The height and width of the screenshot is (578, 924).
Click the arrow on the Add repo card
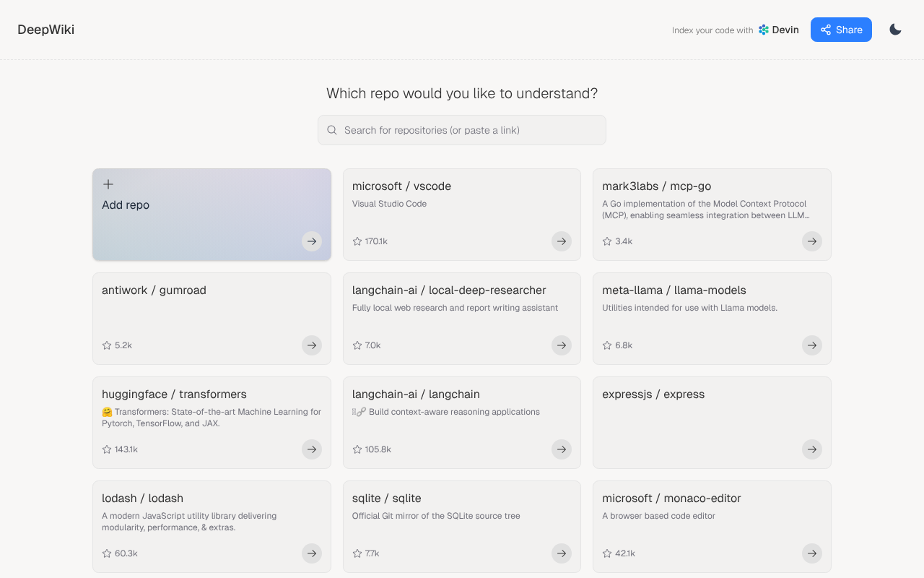coord(311,241)
